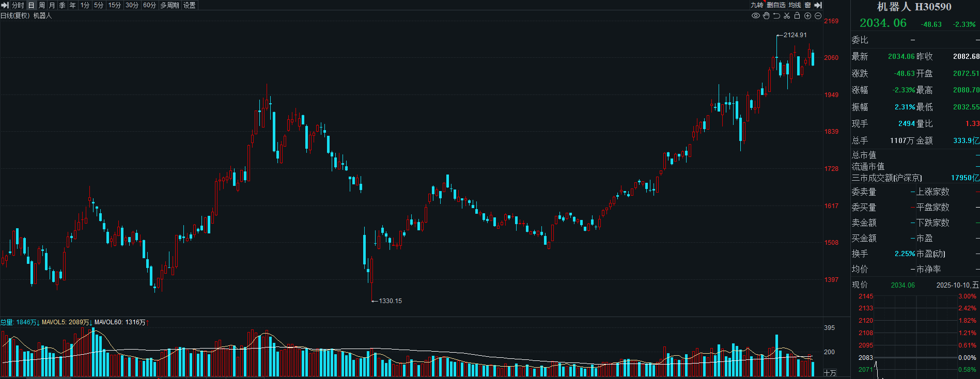Image resolution: width=980 pixels, height=379 pixels.
Task: Click the 总量 volume indicator label
Action: click(x=20, y=322)
